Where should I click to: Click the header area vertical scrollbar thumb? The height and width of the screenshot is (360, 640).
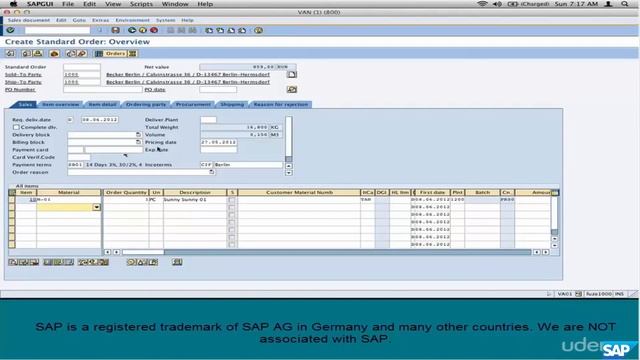289,159
